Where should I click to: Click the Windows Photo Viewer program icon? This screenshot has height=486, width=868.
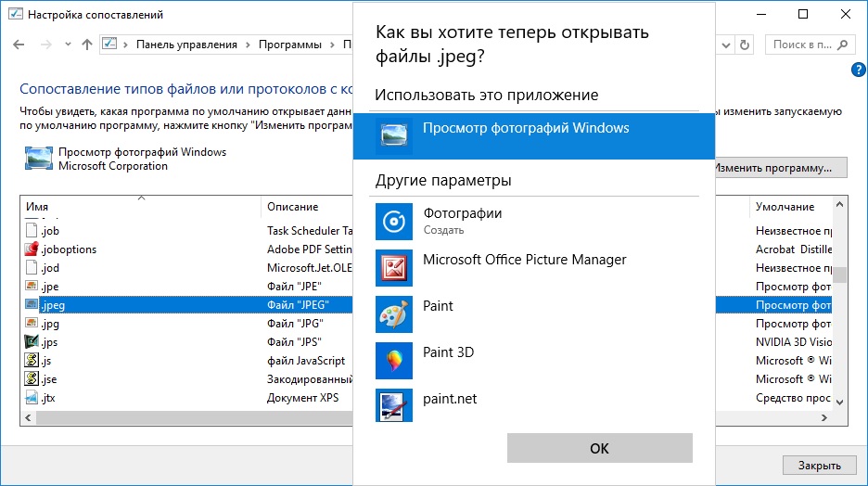coord(39,159)
